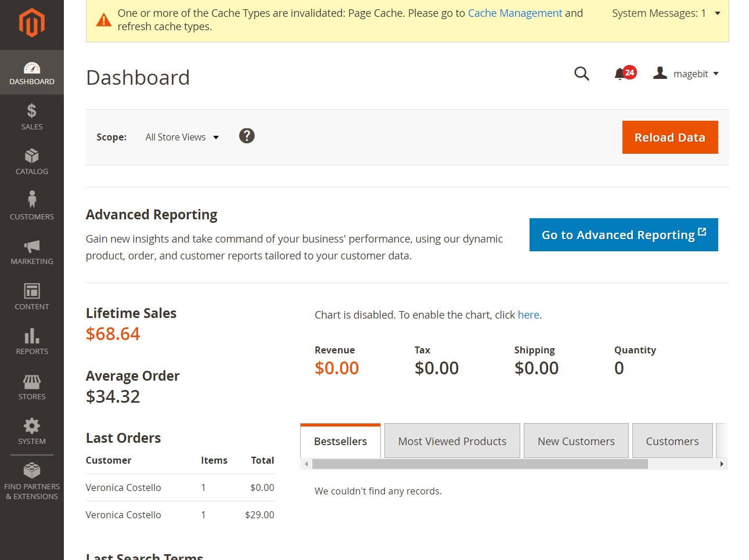Switch to the Most Viewed Products tab
This screenshot has width=749, height=560.
coord(452,441)
